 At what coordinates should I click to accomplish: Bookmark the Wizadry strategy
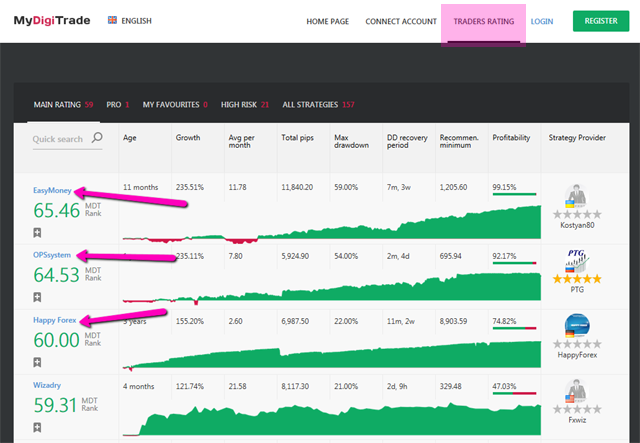tap(37, 427)
